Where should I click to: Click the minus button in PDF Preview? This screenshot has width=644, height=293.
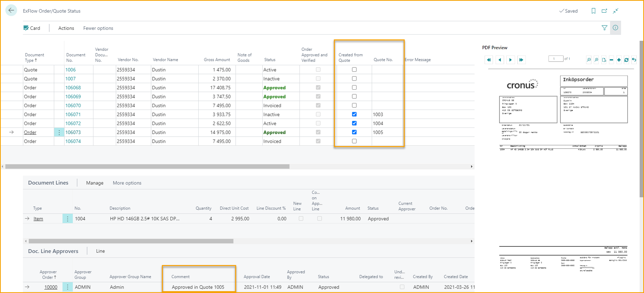pyautogui.click(x=611, y=60)
